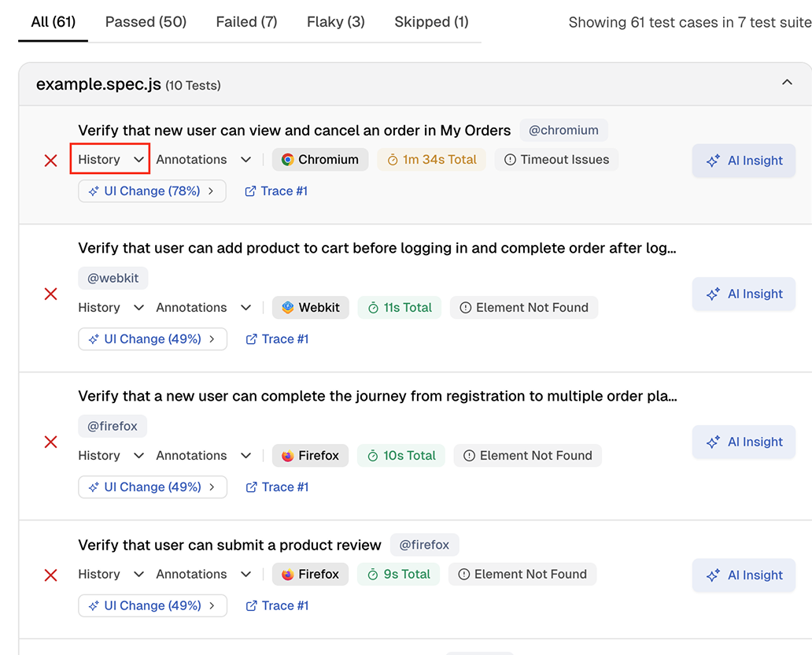Collapse the example.spec.js suite chevron

pos(787,83)
